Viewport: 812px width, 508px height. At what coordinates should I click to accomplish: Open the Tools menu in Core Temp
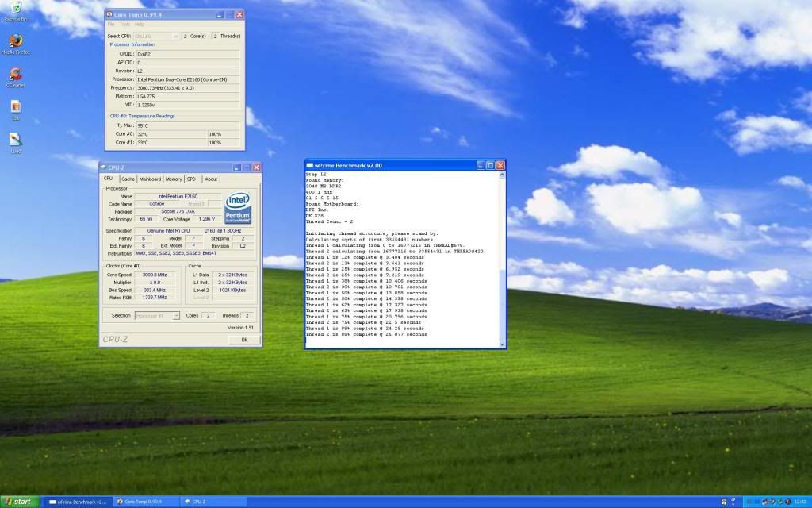pyautogui.click(x=124, y=25)
